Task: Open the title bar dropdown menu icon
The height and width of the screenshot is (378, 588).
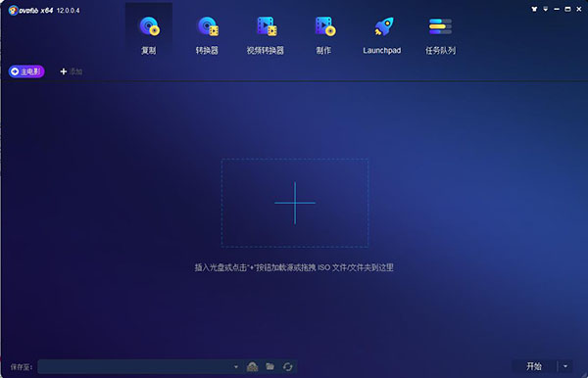Action: (546, 9)
